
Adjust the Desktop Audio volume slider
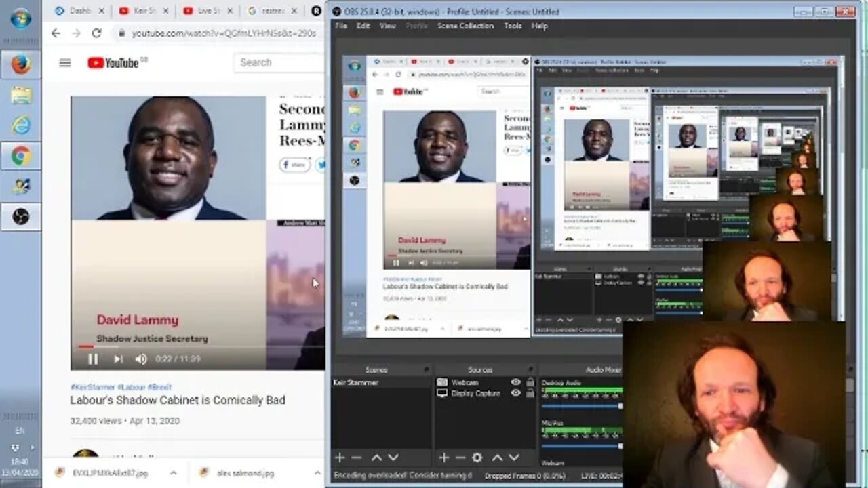(x=582, y=406)
